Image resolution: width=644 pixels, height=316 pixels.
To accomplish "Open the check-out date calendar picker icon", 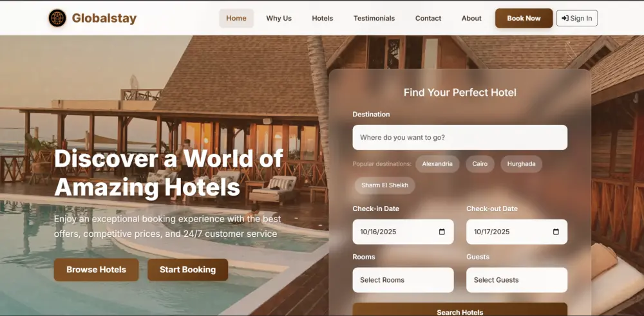I will click(x=556, y=232).
